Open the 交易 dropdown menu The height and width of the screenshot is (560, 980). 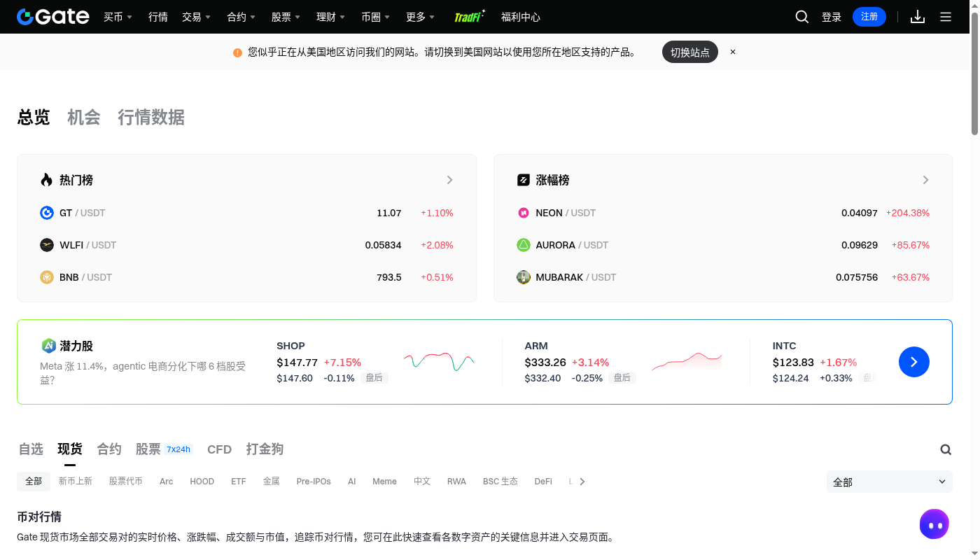pos(196,17)
